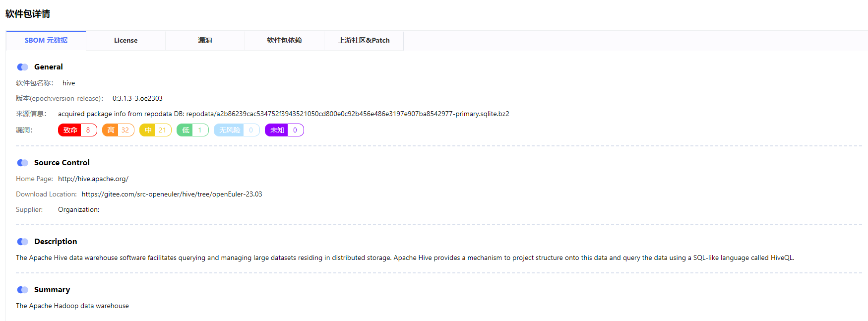Click the repodata source info text
Viewport: 868px width, 321px height.
(283, 114)
